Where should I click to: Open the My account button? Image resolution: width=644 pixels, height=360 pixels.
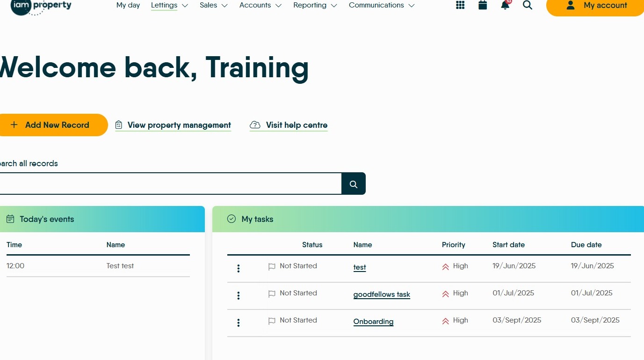(595, 6)
